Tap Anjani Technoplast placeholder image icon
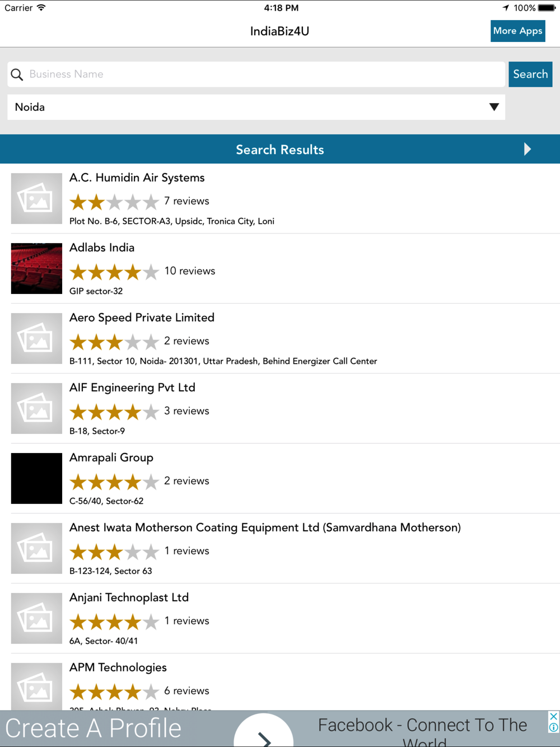The width and height of the screenshot is (560, 747). [36, 619]
